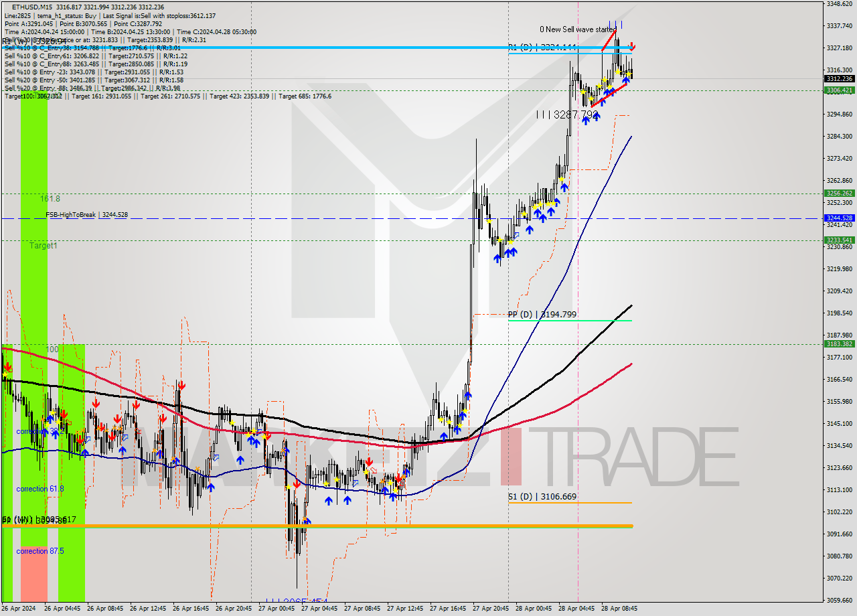
Task: Click the 'correction 87.5' label
Action: [x=40, y=551]
